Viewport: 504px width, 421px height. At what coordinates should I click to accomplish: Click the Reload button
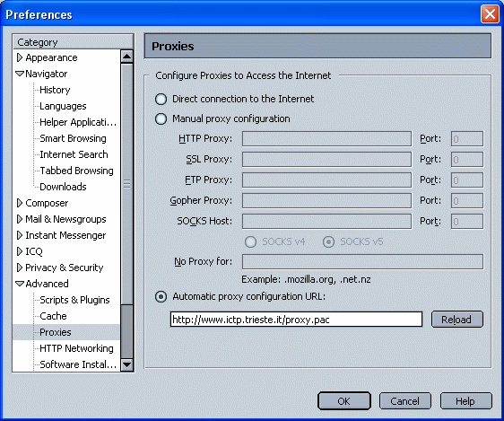click(457, 320)
